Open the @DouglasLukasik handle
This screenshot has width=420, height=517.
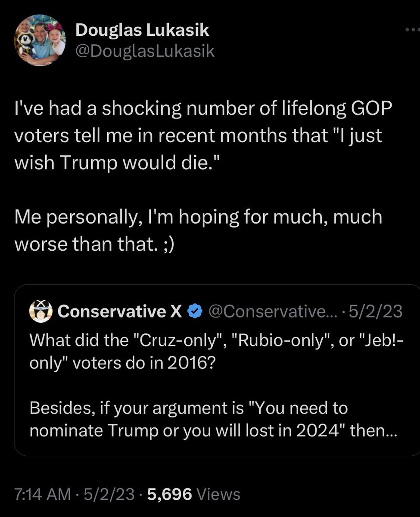click(x=145, y=51)
